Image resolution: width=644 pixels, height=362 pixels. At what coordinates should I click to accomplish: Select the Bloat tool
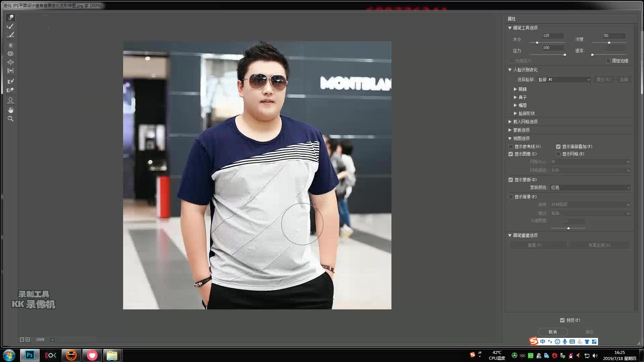click(x=10, y=62)
